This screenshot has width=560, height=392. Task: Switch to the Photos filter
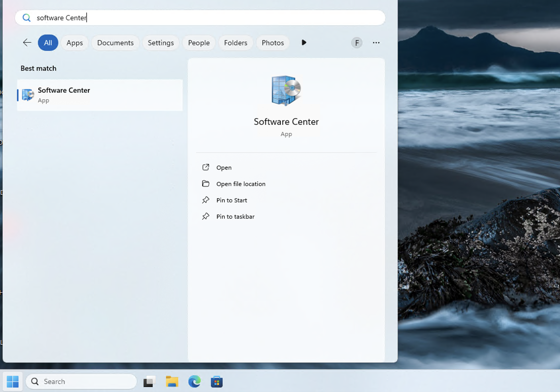273,43
